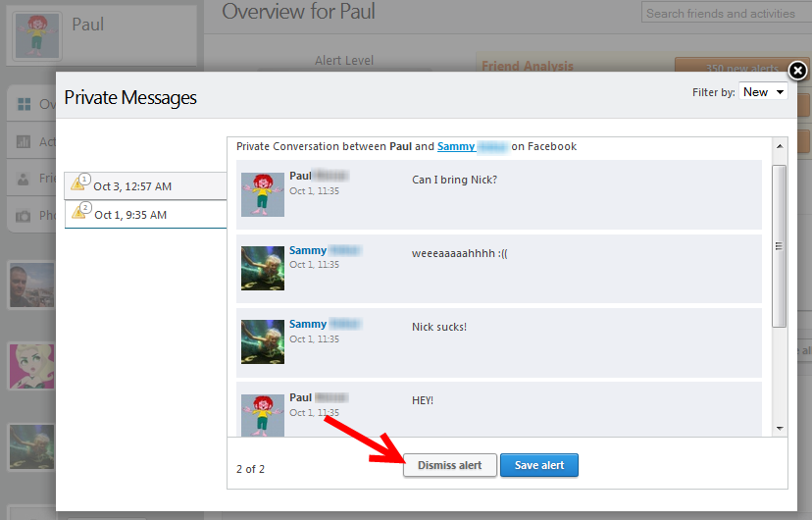Viewport: 812px width, 520px height.
Task: Click the Save alert button
Action: click(x=538, y=465)
